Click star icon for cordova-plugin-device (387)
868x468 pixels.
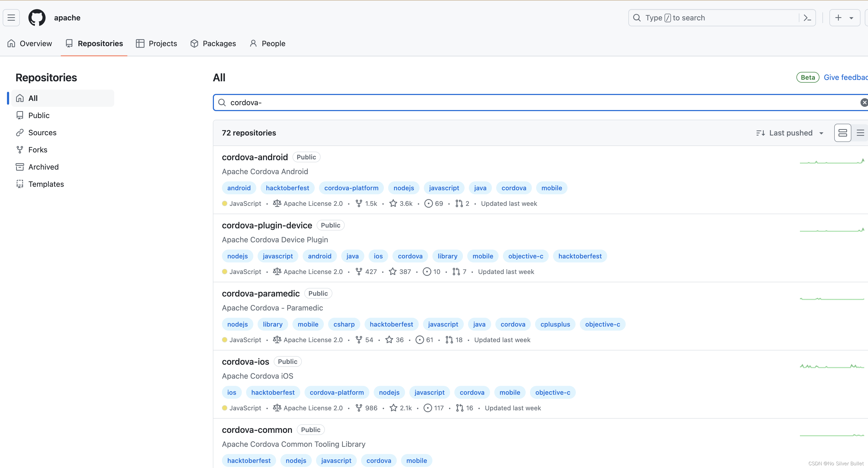392,272
